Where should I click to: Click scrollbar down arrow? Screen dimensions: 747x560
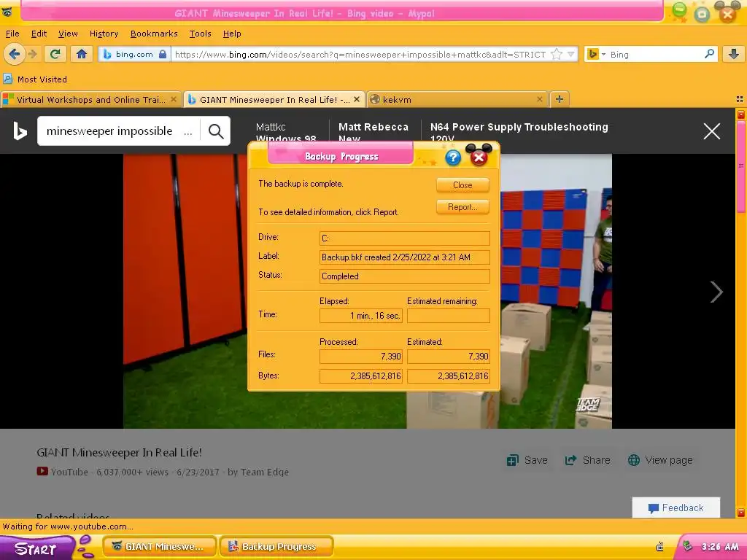point(741,513)
